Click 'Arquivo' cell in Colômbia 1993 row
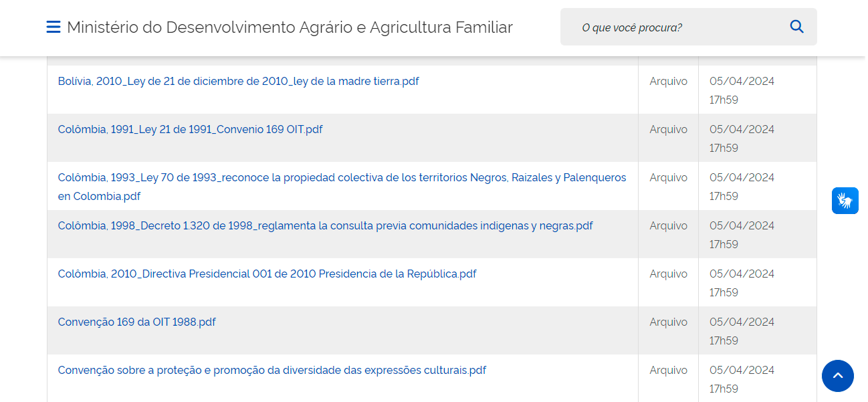 tap(668, 178)
